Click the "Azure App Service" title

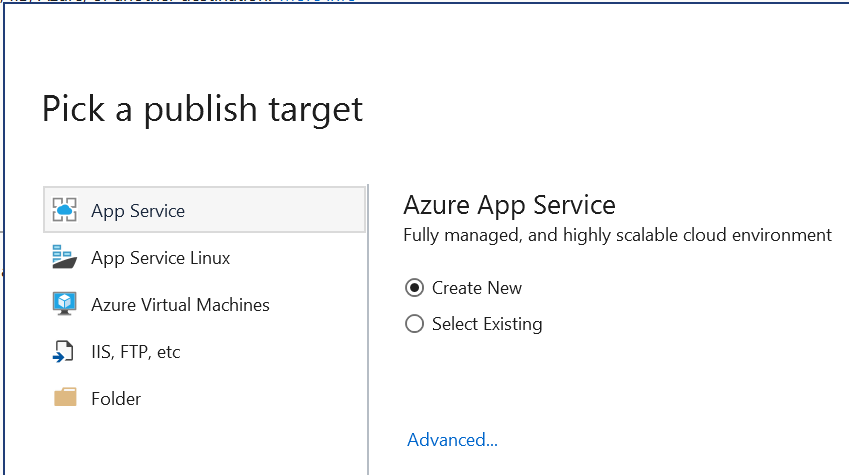[509, 205]
